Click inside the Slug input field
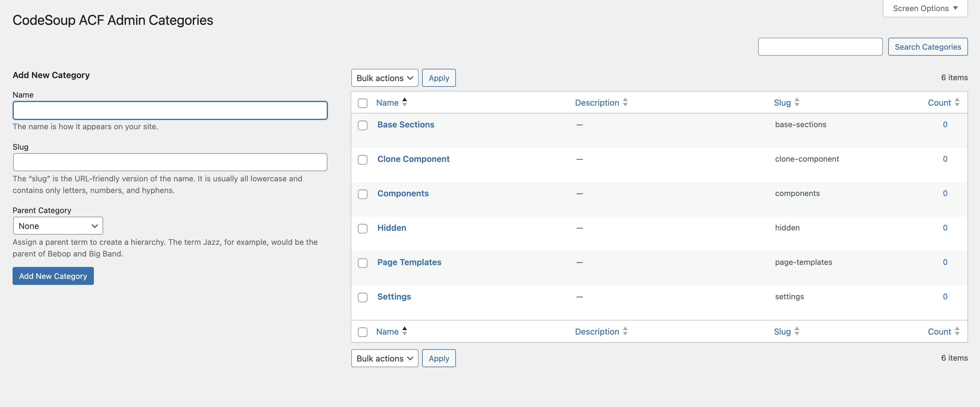The image size is (980, 407). pyautogui.click(x=170, y=162)
